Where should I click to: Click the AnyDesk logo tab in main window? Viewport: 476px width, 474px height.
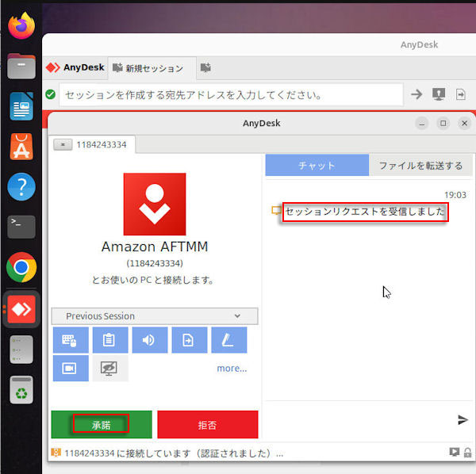[x=75, y=67]
